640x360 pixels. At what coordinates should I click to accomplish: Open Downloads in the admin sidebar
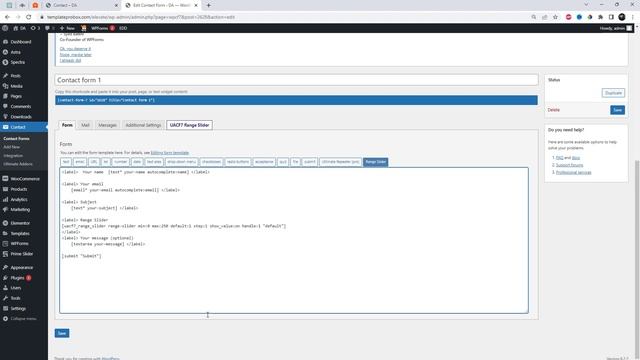coord(21,117)
